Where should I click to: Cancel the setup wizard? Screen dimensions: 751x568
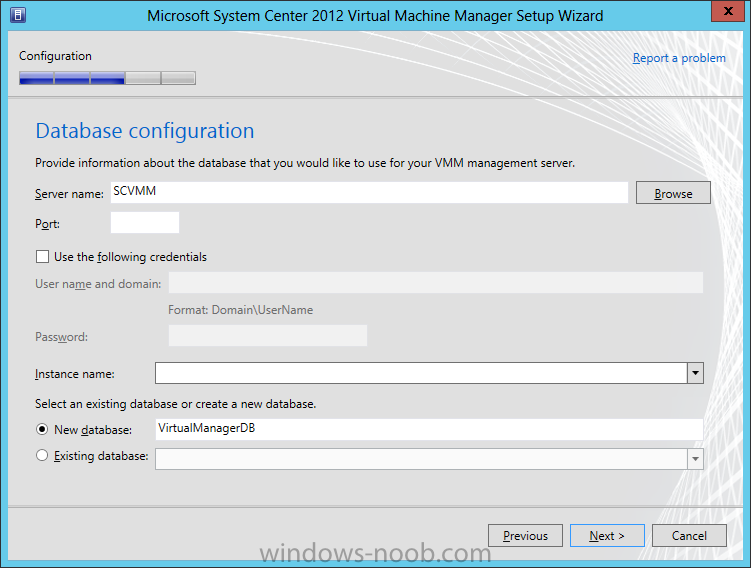[x=689, y=535]
